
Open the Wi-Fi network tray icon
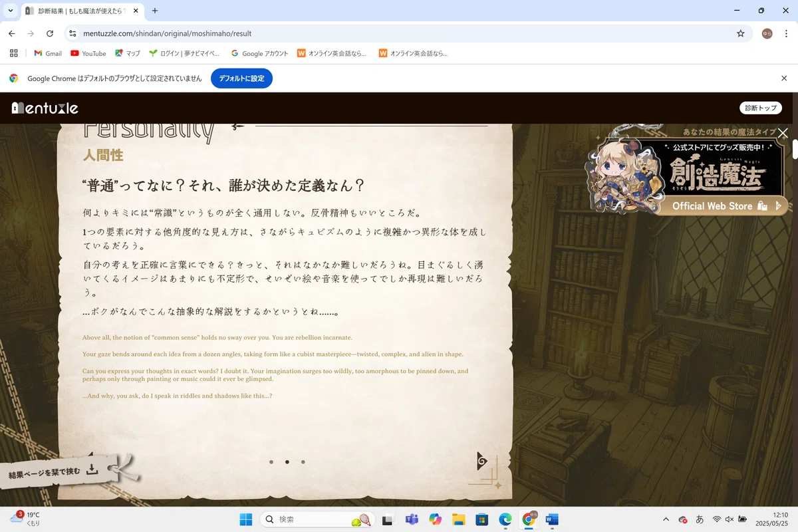(717, 519)
